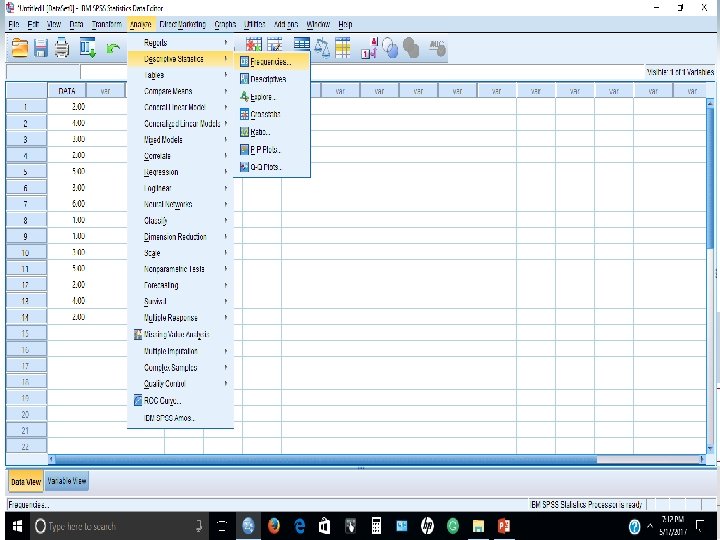720x540 pixels.
Task: Click the Insert Cases toolbar icon
Action: click(254, 46)
